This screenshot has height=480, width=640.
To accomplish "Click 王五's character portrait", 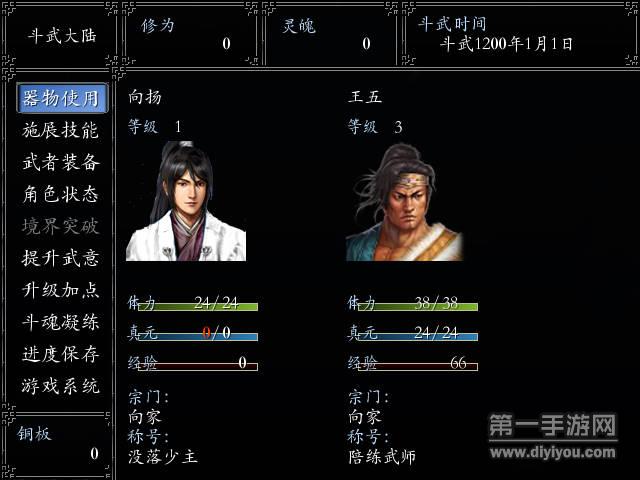I will [404, 202].
